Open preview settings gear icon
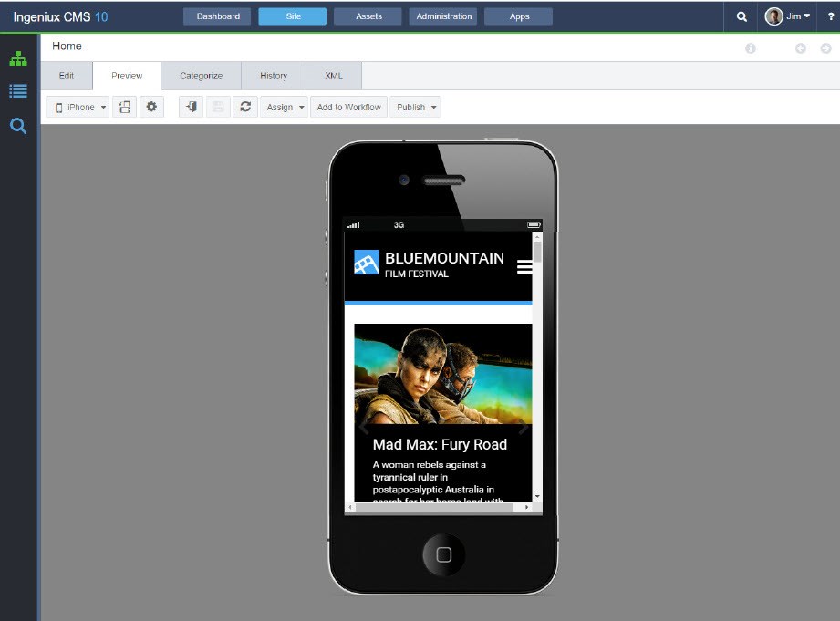840x621 pixels. click(x=151, y=108)
